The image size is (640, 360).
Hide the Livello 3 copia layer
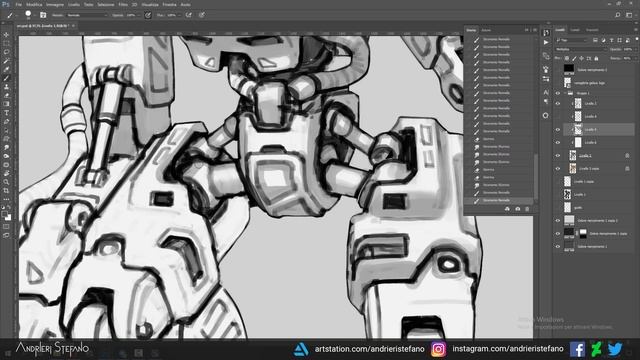point(558,168)
